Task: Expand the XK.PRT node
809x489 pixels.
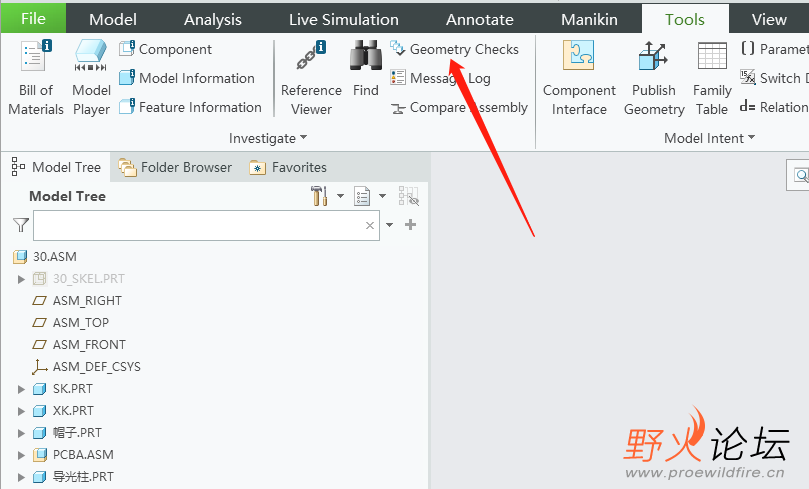Action: pos(21,411)
